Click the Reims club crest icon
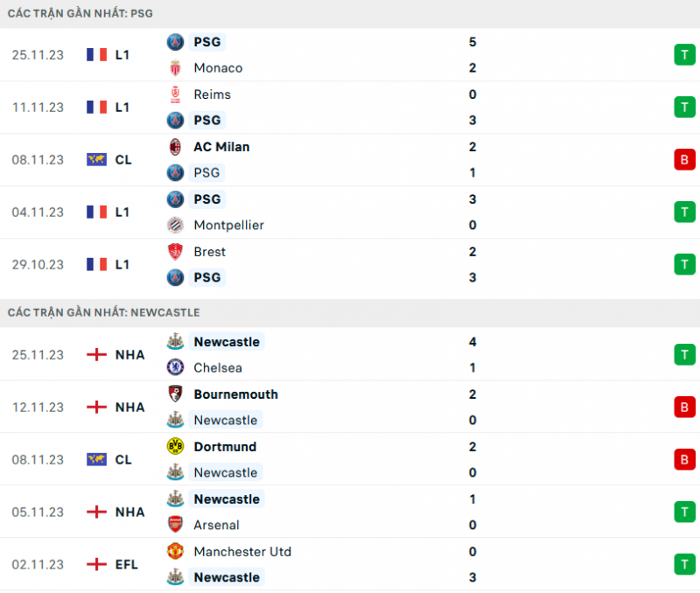Viewport: 700px width, 593px height. click(175, 94)
